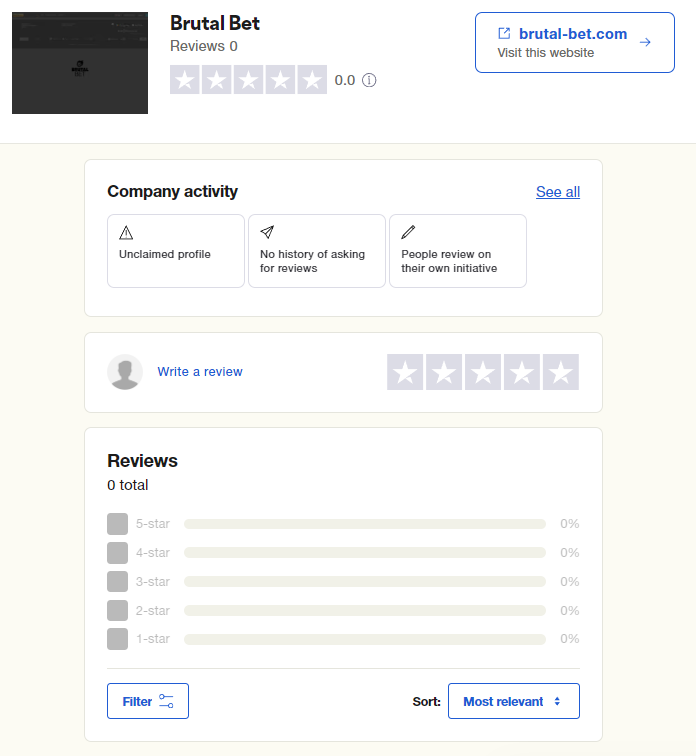Toggle the 1-star filter checkbox
The image size is (696, 756).
click(117, 639)
